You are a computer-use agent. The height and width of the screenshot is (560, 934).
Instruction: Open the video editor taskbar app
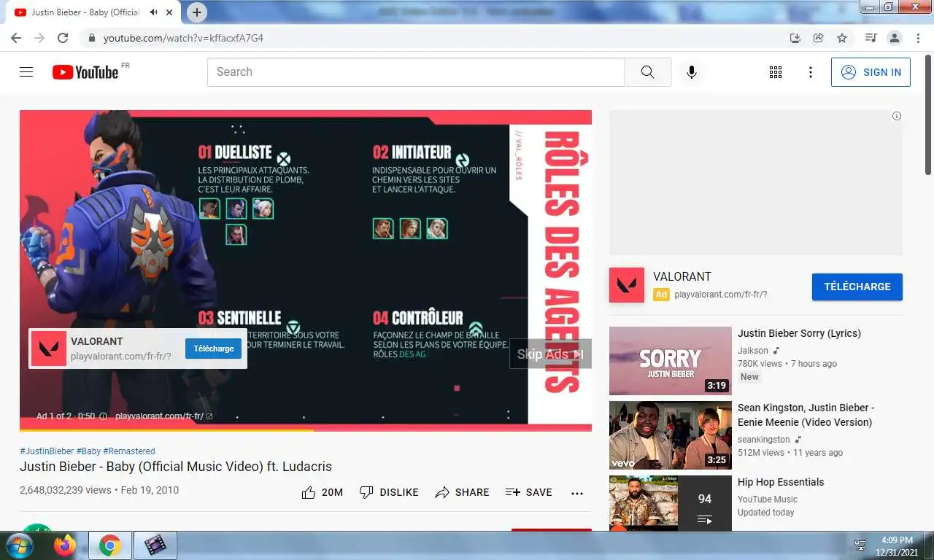coord(155,545)
